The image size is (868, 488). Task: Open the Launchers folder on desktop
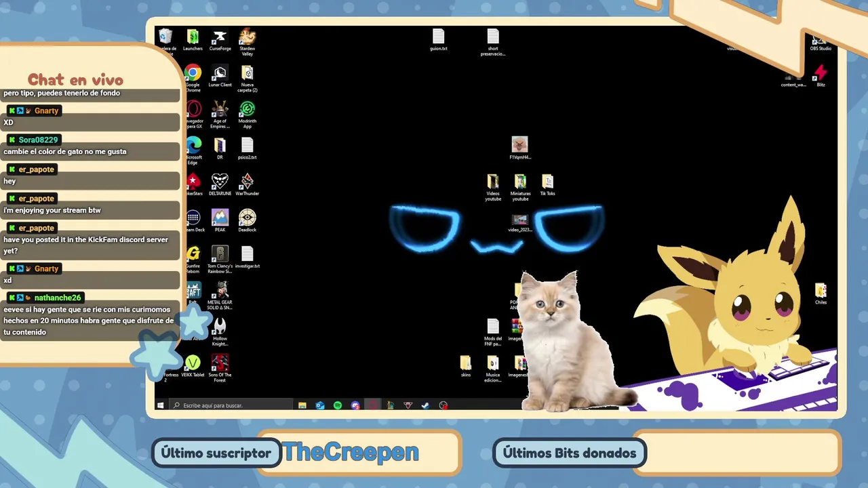coord(193,40)
